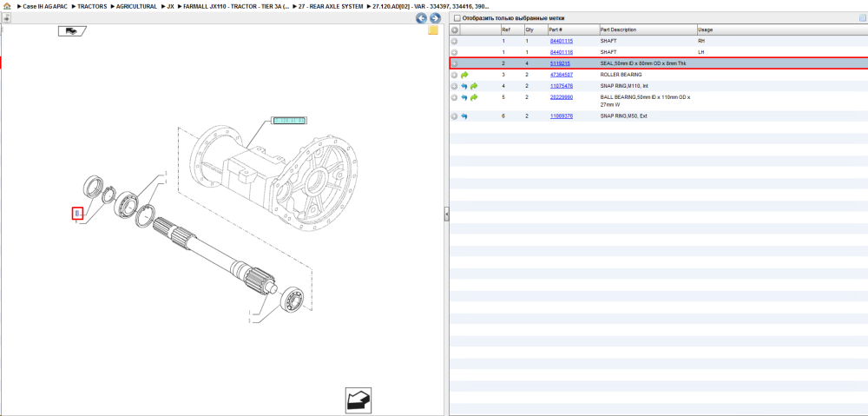Viewport: 868px width, 416px height.
Task: Click blue arrow on SNAP RING M110 row
Action: tap(464, 86)
